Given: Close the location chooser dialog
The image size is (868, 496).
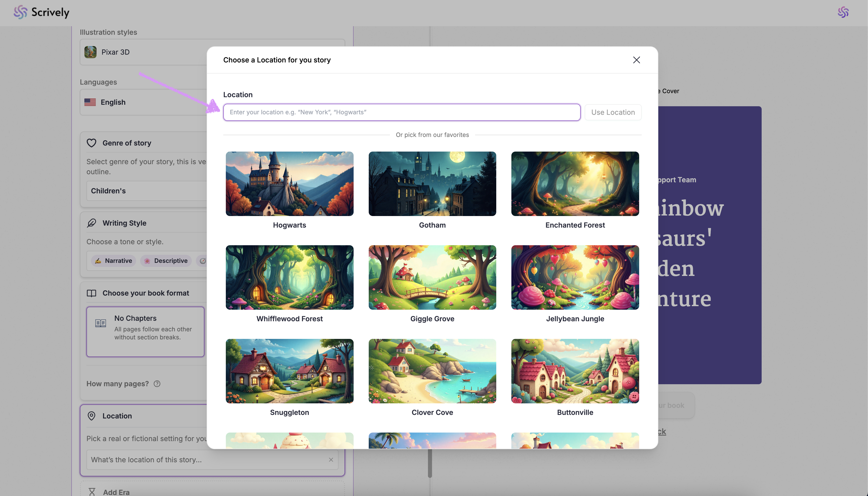Looking at the screenshot, I should [636, 60].
